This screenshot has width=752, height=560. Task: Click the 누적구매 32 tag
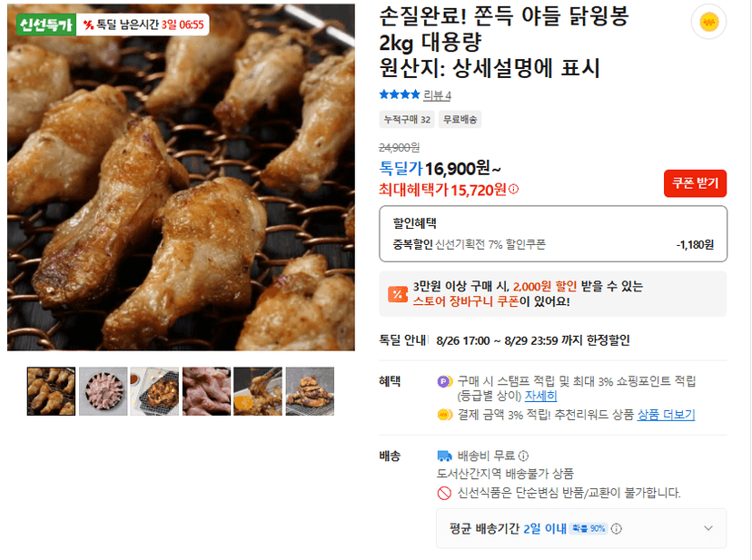[407, 120]
